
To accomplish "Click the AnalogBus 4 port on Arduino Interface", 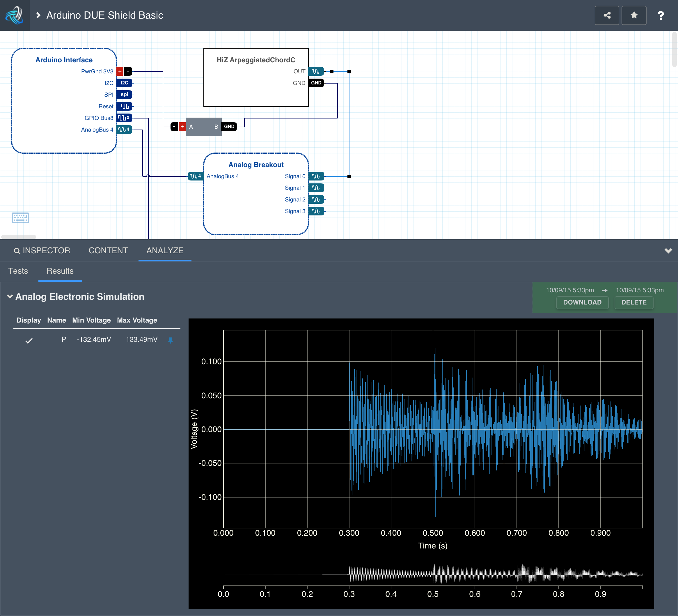I will 124,130.
